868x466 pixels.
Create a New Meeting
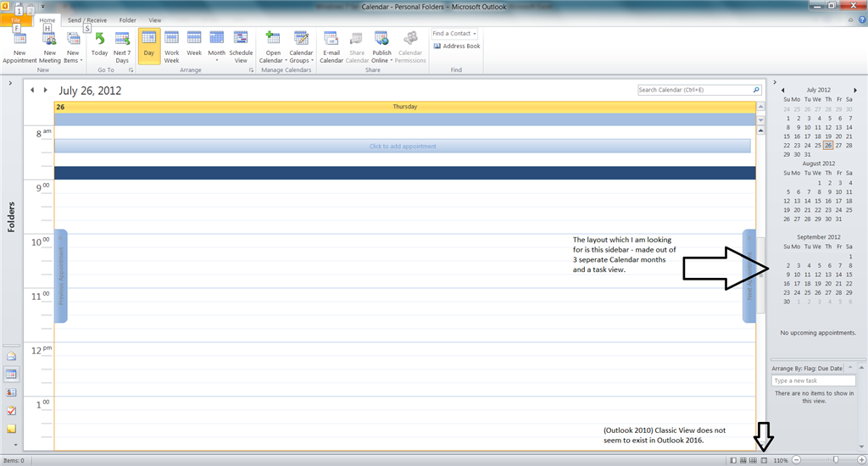pos(50,47)
